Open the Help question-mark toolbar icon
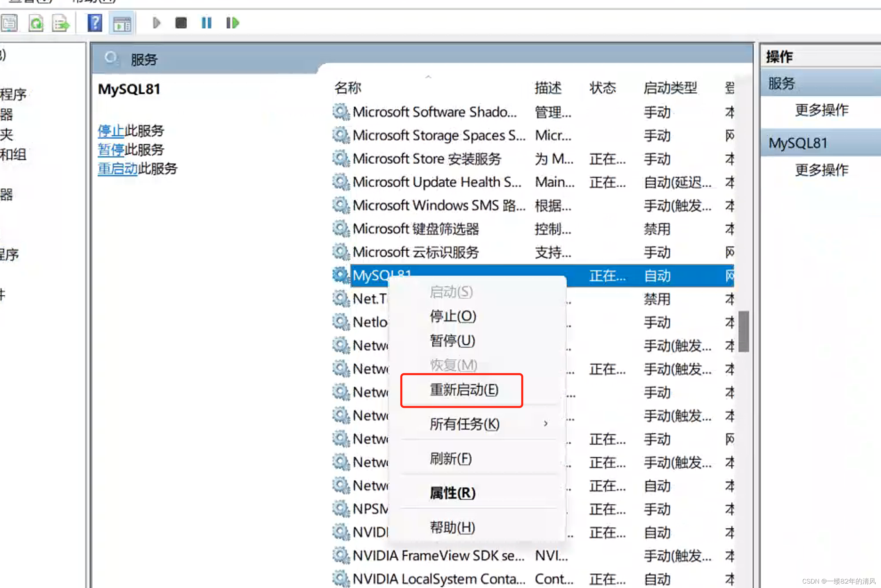 pos(95,23)
